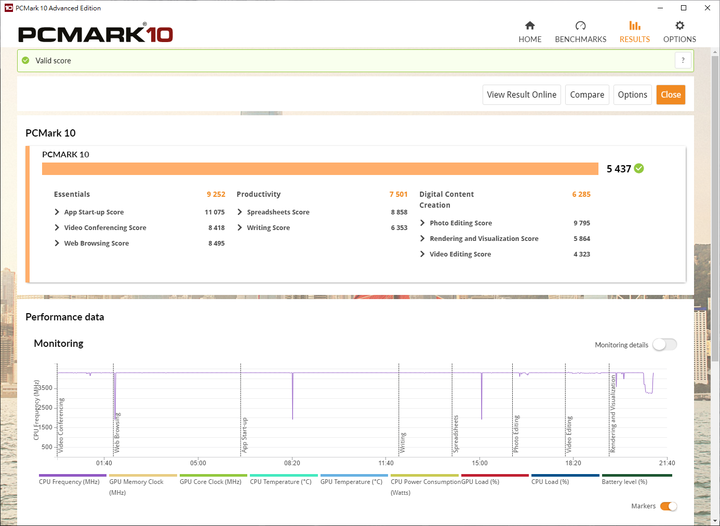Click the View Result Online button
Viewport: 720px width, 526px height.
point(522,95)
